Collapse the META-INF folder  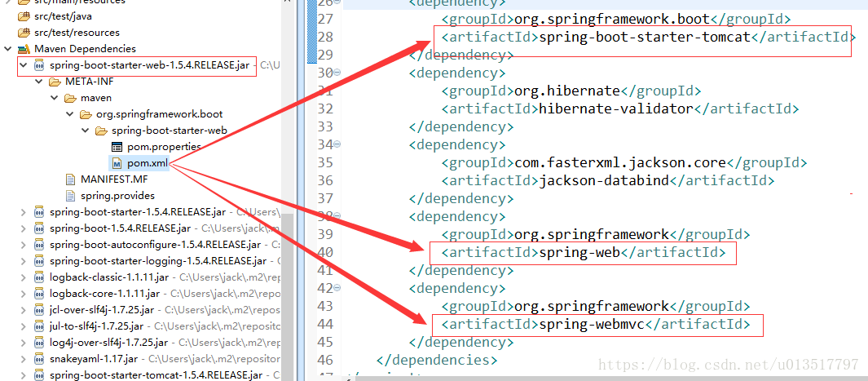(x=39, y=82)
